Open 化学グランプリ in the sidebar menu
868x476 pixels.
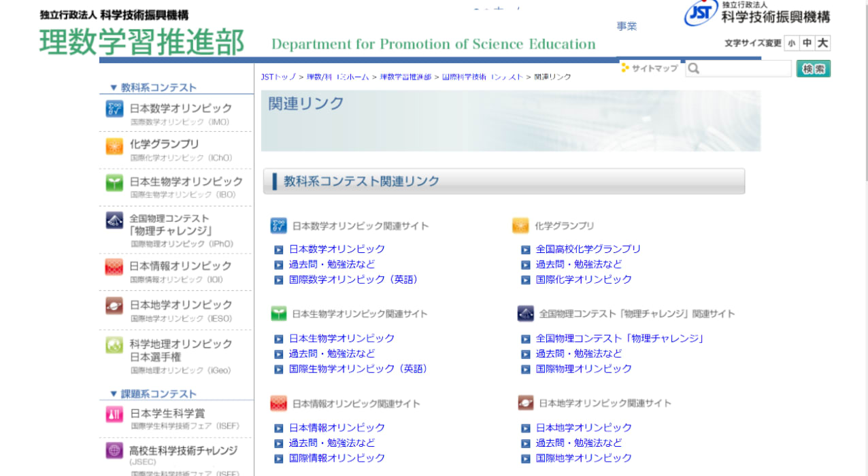165,144
